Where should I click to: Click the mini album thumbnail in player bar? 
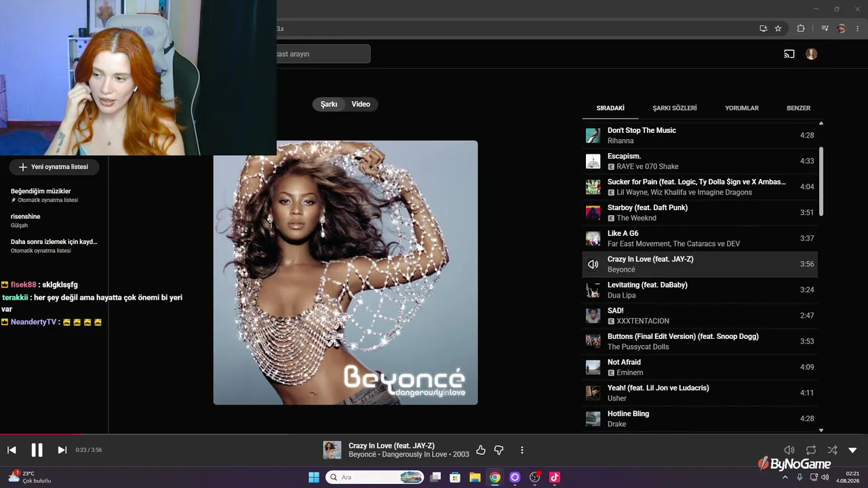click(332, 450)
